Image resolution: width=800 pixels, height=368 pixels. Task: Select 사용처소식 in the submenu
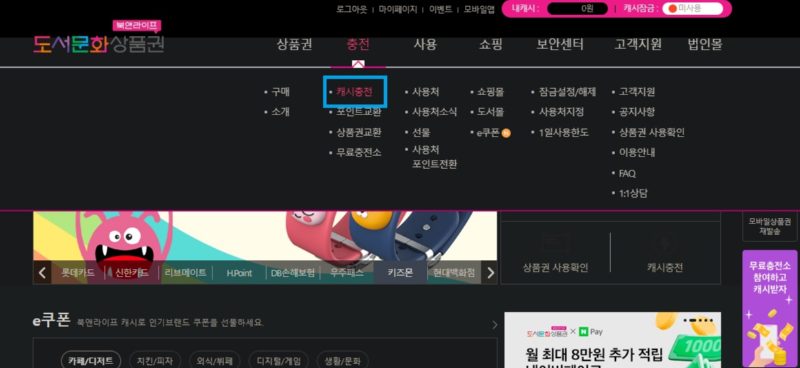click(434, 112)
